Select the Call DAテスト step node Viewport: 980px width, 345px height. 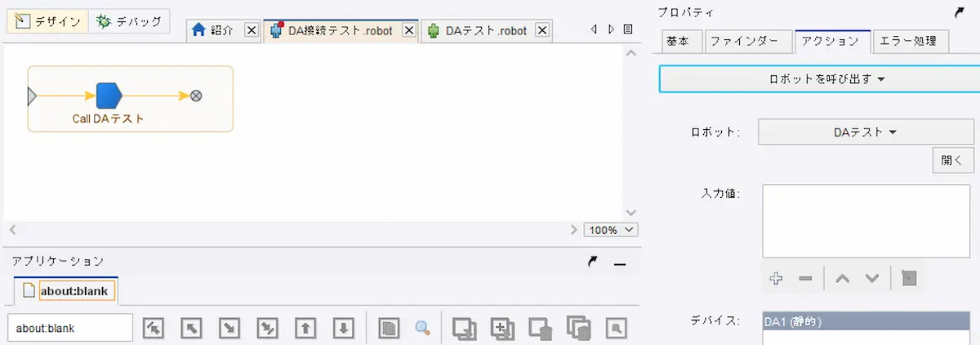pyautogui.click(x=109, y=96)
